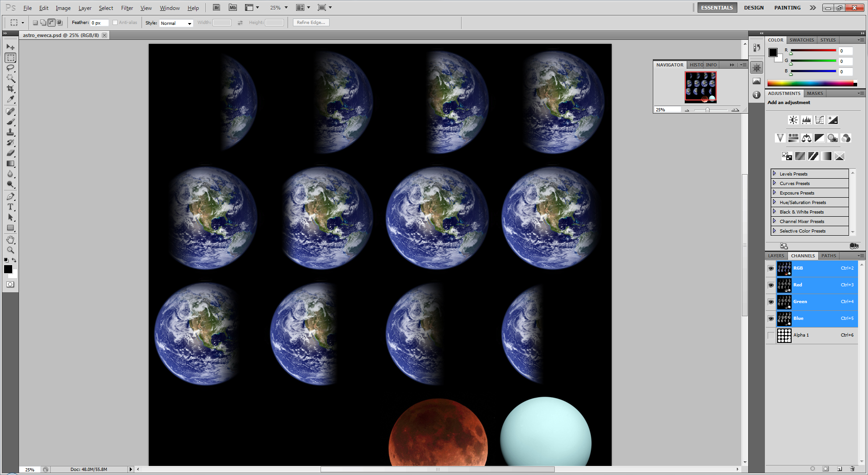Select the Hand tool
The height and width of the screenshot is (475, 868).
point(10,240)
